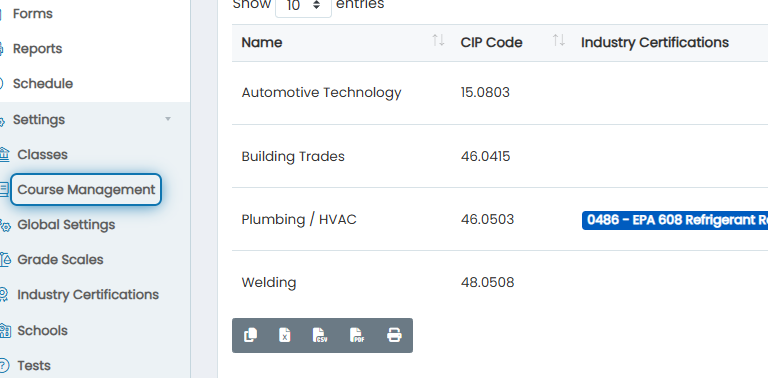
Task: Open Schools settings page
Action: 43,331
